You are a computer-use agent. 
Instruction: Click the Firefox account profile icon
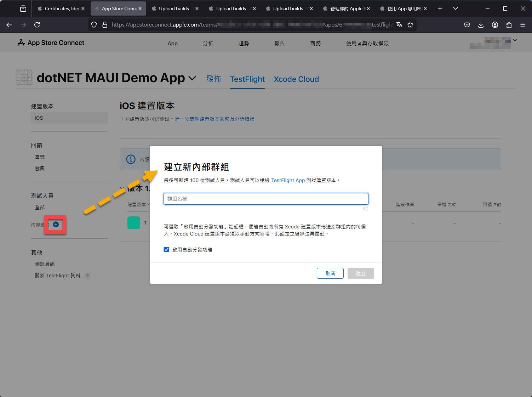click(495, 24)
